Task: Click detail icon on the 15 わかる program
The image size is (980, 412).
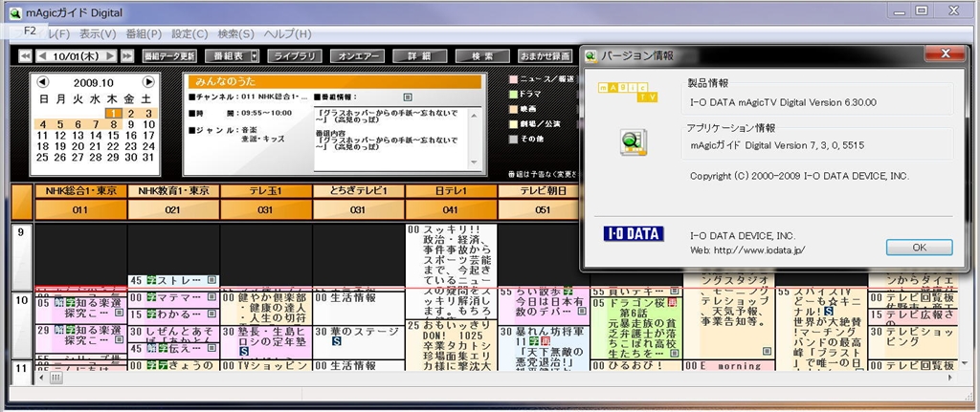Action: pos(212,314)
